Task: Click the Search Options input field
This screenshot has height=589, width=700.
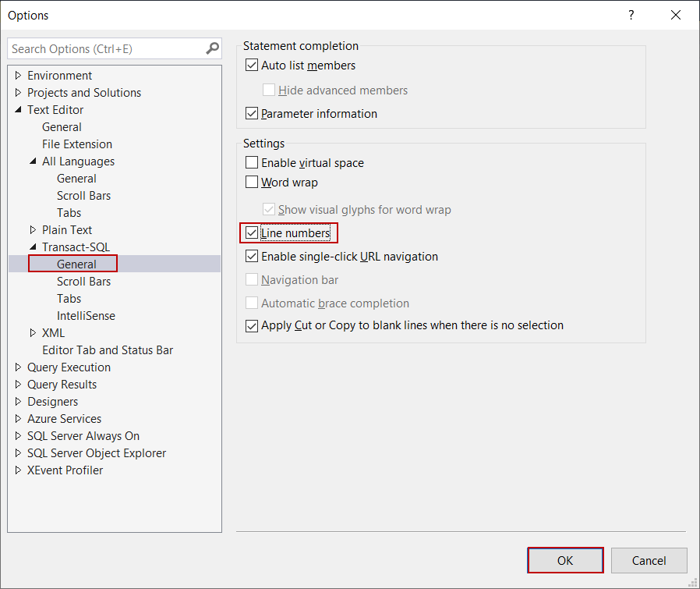Action: 105,48
